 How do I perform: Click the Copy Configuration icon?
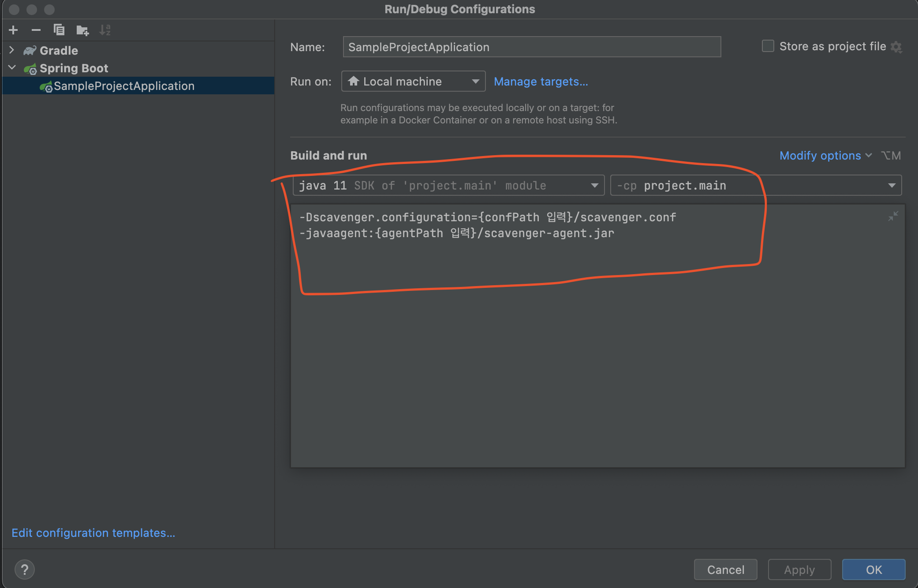click(59, 30)
